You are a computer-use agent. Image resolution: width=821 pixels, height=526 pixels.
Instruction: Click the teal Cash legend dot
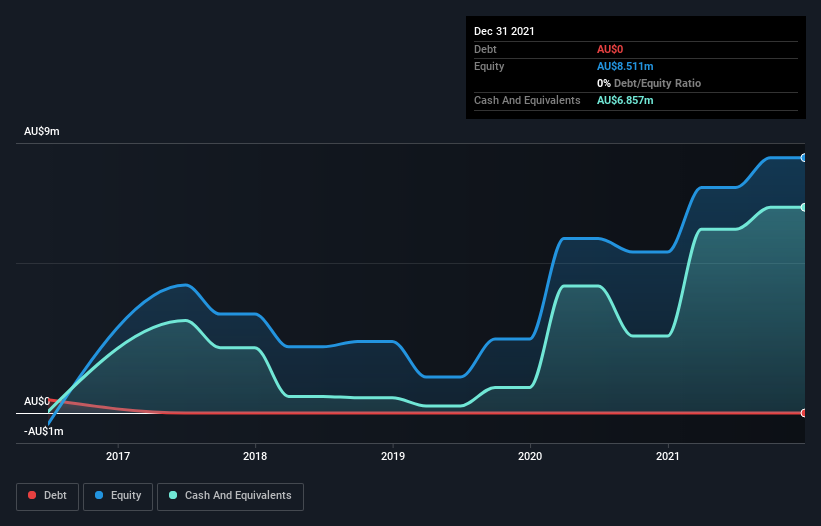coord(173,495)
